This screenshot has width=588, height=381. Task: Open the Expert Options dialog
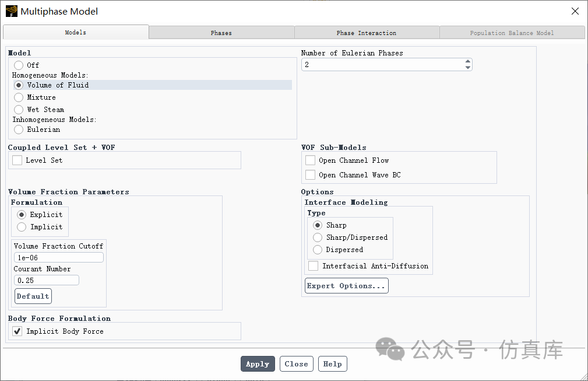[x=346, y=285]
